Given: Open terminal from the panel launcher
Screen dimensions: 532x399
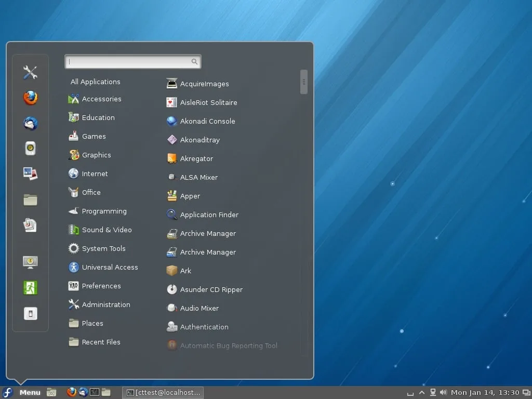Looking at the screenshot, I should click(x=95, y=393).
